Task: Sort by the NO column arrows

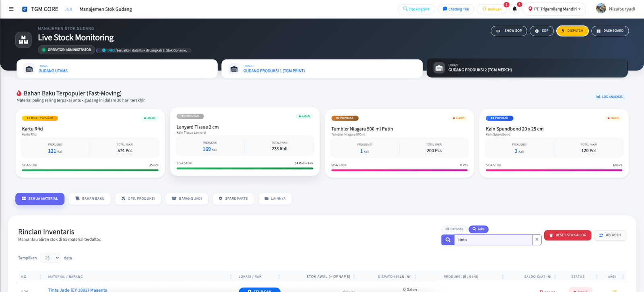Action: click(x=40, y=277)
